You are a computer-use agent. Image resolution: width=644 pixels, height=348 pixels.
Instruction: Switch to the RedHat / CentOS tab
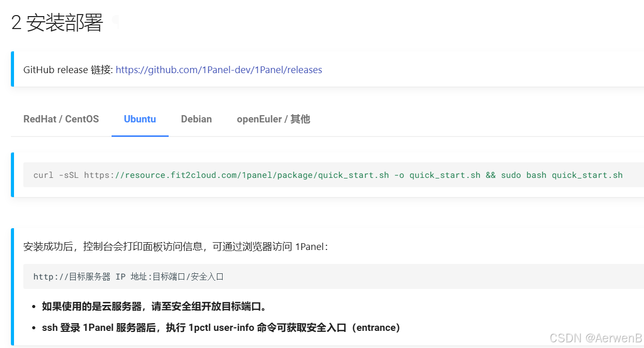pyautogui.click(x=61, y=119)
